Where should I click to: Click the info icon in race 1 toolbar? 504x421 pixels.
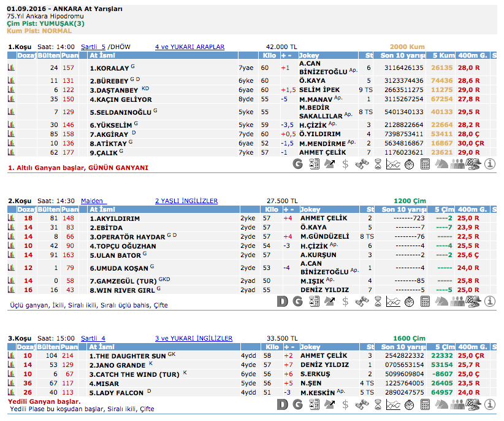(x=490, y=164)
